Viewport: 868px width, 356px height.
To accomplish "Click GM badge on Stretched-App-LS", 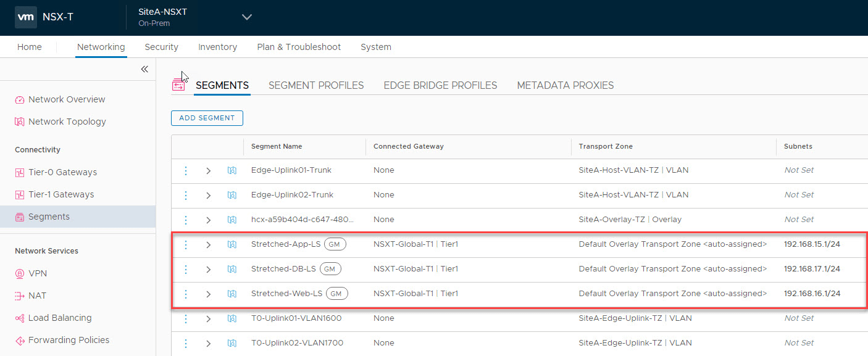I will pyautogui.click(x=335, y=244).
